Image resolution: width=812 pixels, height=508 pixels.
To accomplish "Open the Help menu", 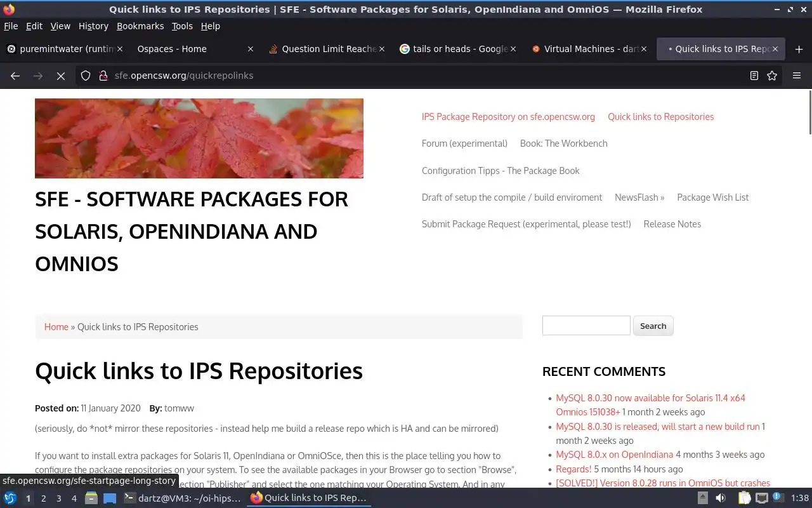I will pyautogui.click(x=210, y=26).
